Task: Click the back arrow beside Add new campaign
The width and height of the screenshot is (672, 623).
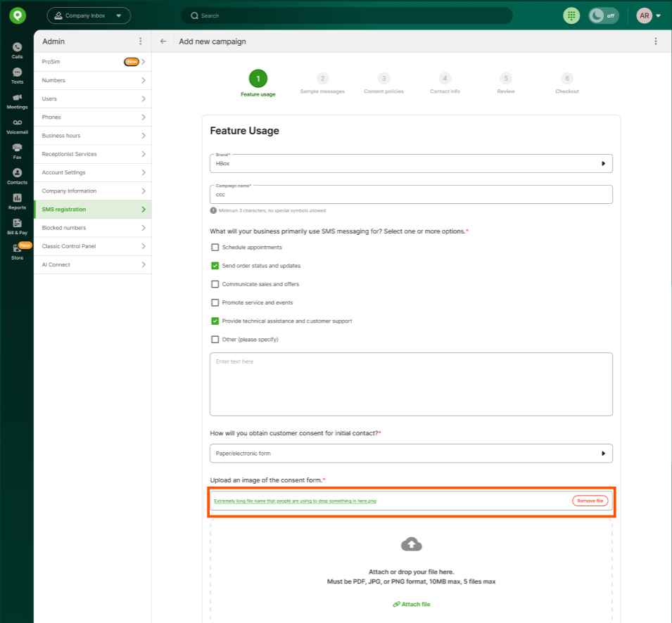Action: point(163,41)
